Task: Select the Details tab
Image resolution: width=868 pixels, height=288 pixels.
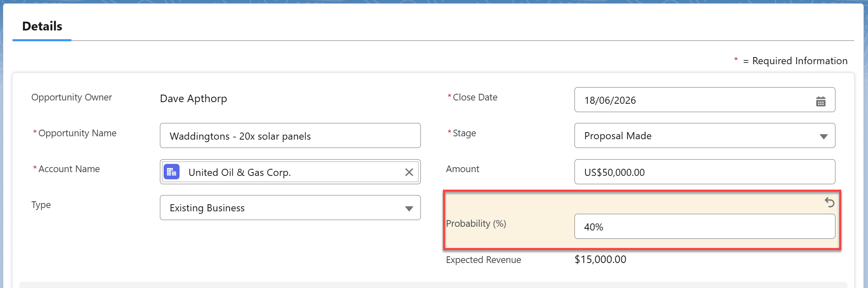Action: point(42,26)
